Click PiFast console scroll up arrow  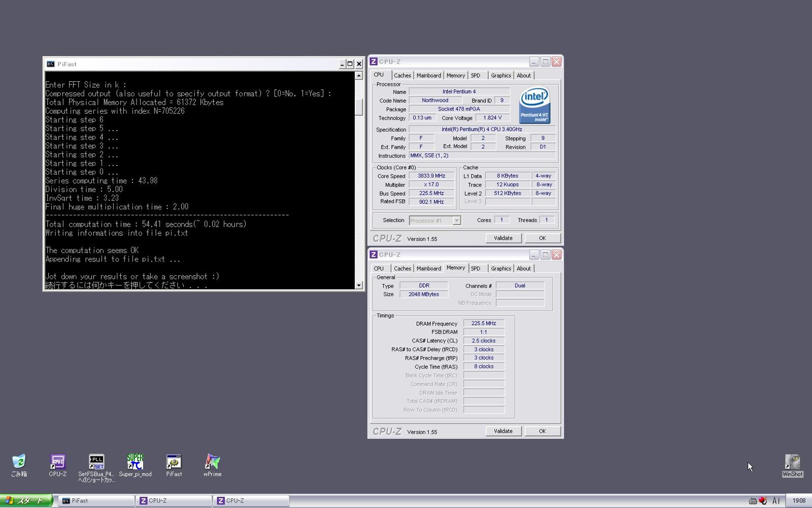(359, 76)
